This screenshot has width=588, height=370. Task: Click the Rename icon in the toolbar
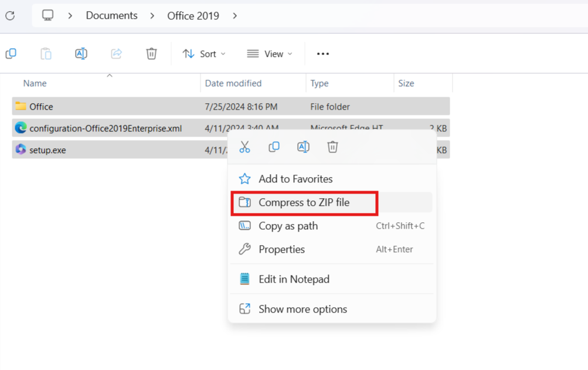tap(81, 54)
